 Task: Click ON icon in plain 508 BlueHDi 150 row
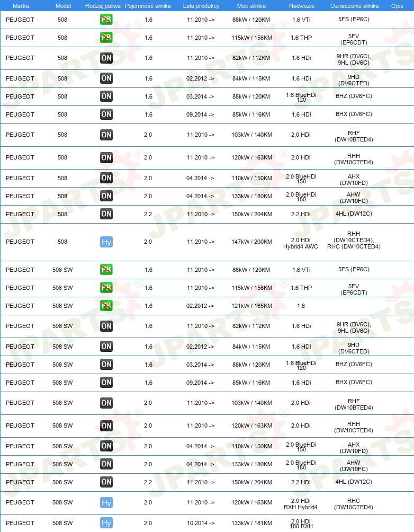point(106,178)
